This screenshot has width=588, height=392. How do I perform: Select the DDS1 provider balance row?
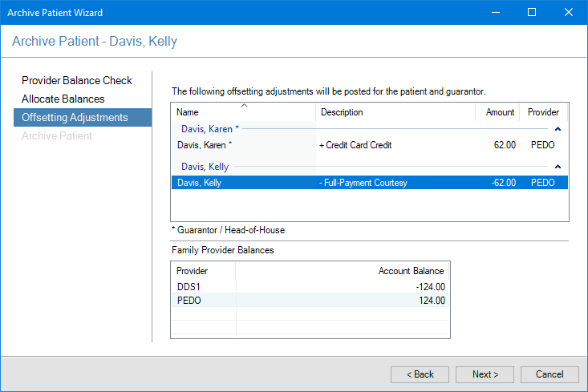(x=310, y=286)
